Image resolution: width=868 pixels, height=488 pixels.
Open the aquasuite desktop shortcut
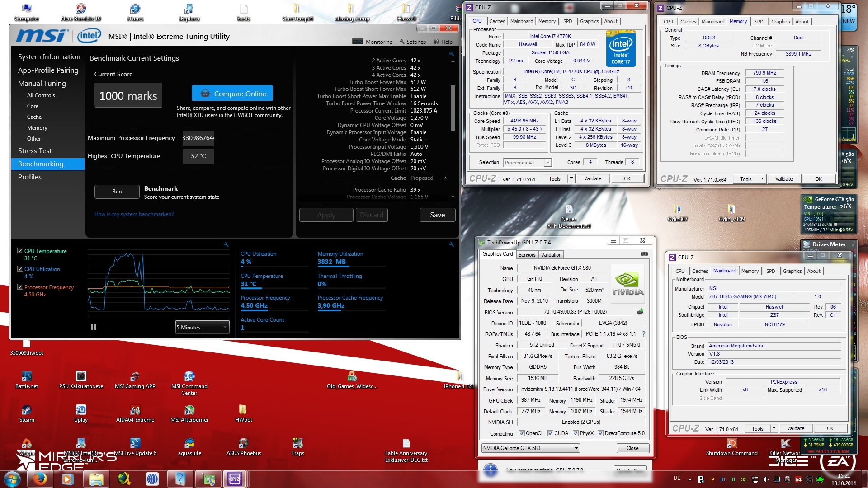[x=189, y=447]
